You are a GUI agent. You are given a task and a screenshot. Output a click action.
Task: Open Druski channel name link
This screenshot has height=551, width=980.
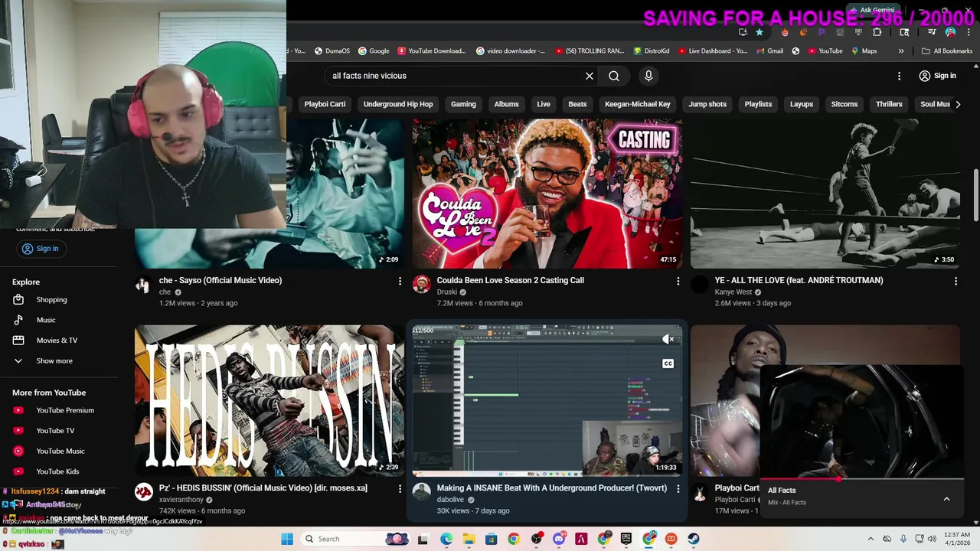[x=447, y=292]
